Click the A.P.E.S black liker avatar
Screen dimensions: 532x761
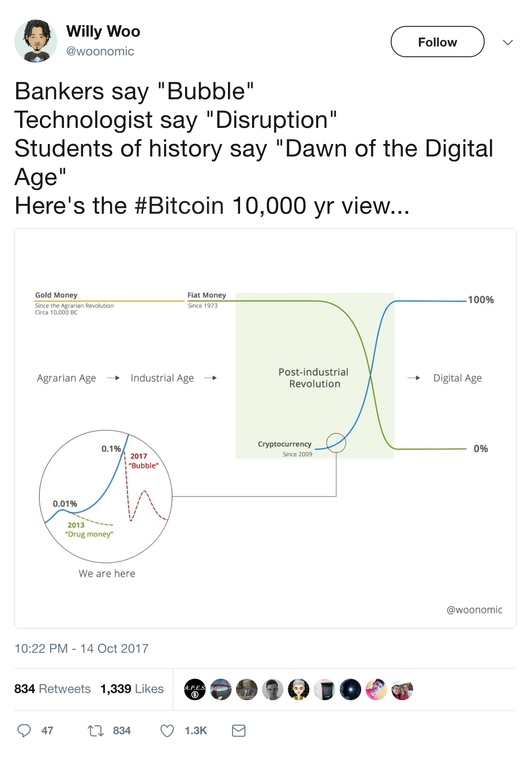coord(195,689)
